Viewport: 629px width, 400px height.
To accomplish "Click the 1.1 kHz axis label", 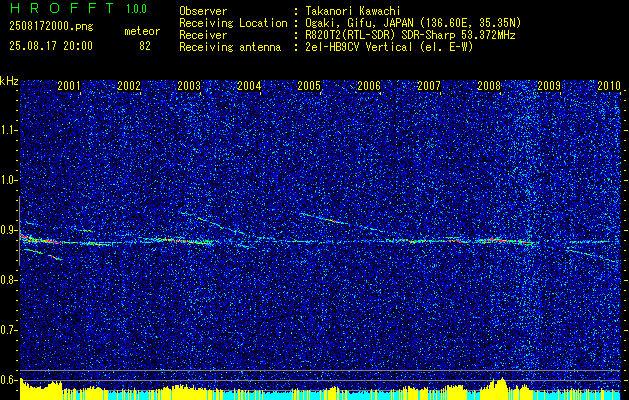I will point(9,130).
